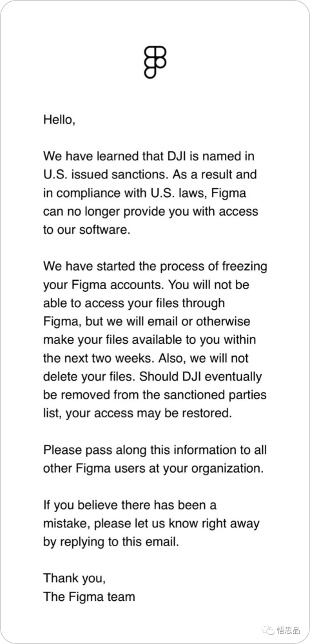Screen dimensions: 310x644
Task: Click "delete your files. Should DJI eventually" line
Action: 153,377
